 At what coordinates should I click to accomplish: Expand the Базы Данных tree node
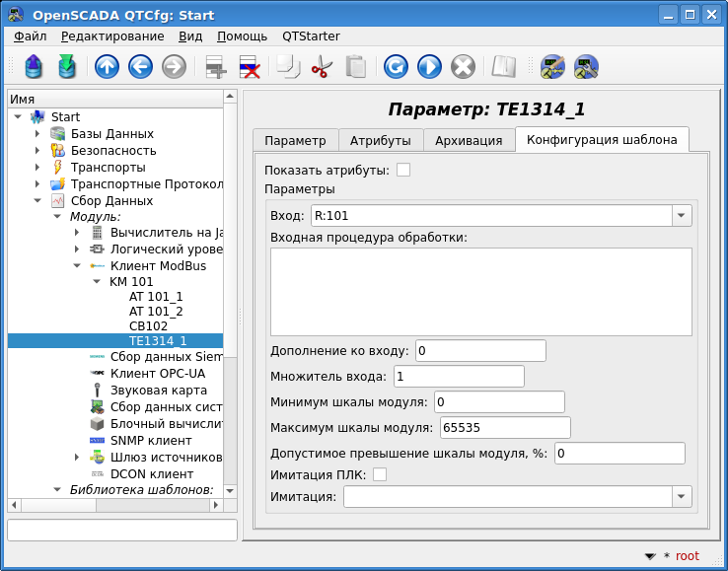tap(37, 134)
